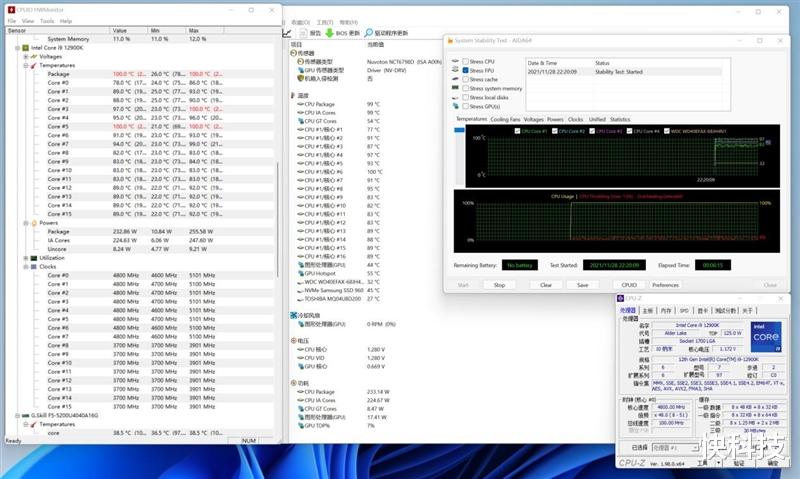800x479 pixels.
Task: Click the HWMonitor title bar app icon
Action: pyautogui.click(x=11, y=10)
